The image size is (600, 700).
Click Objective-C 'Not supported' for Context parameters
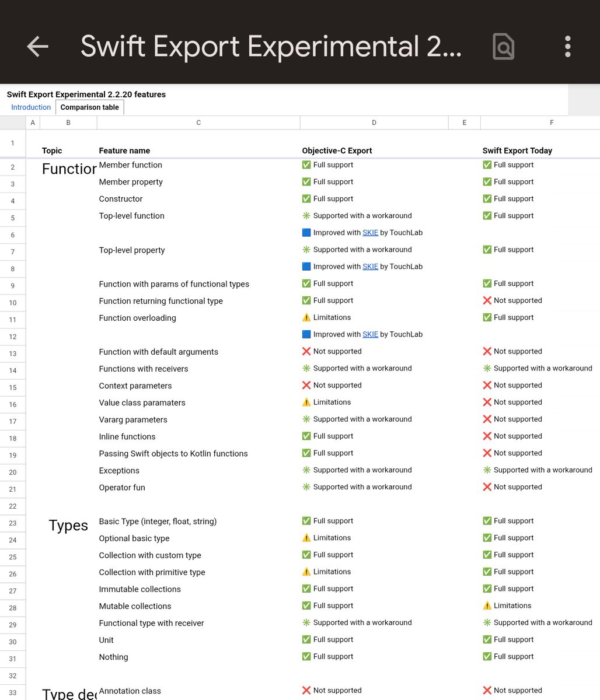[332, 385]
